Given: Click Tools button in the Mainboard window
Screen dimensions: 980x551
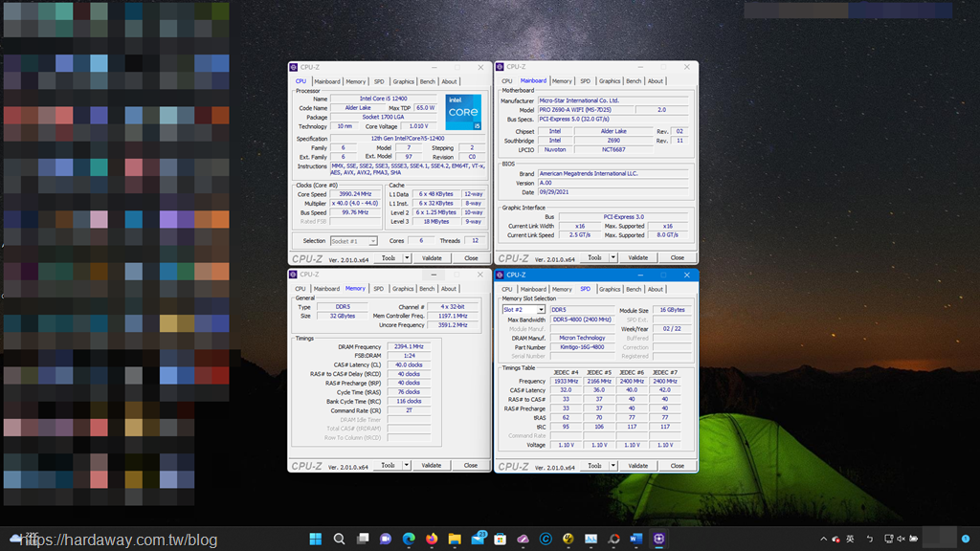Looking at the screenshot, I should (x=594, y=257).
